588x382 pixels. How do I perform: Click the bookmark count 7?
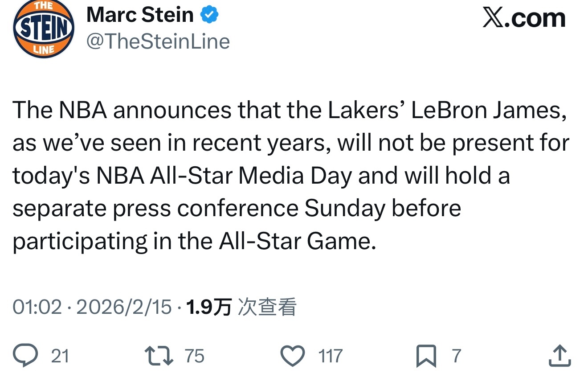pos(456,356)
